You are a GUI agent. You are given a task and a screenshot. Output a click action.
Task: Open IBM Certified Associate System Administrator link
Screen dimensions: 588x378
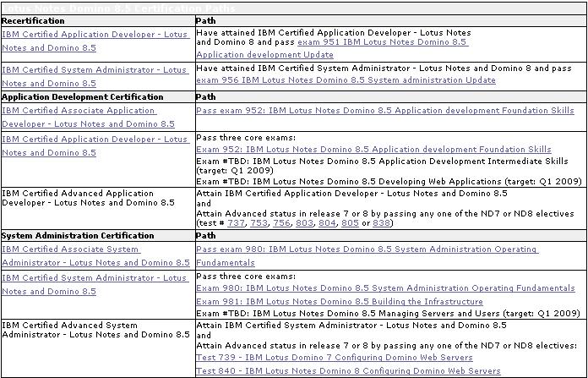(95, 256)
